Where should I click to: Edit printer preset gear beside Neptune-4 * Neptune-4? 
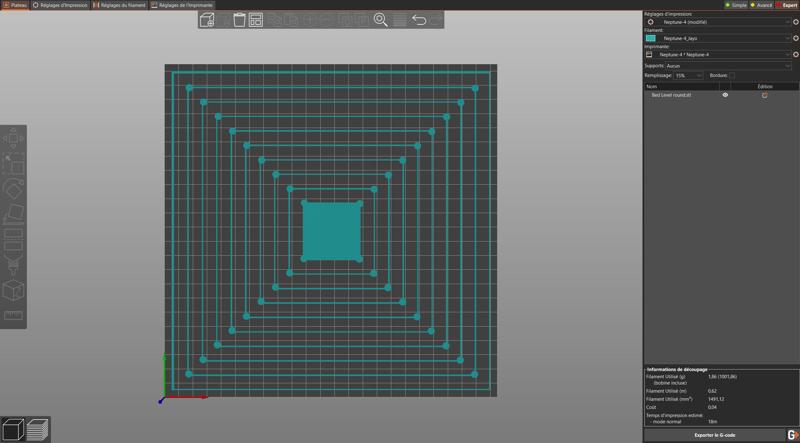[x=796, y=55]
